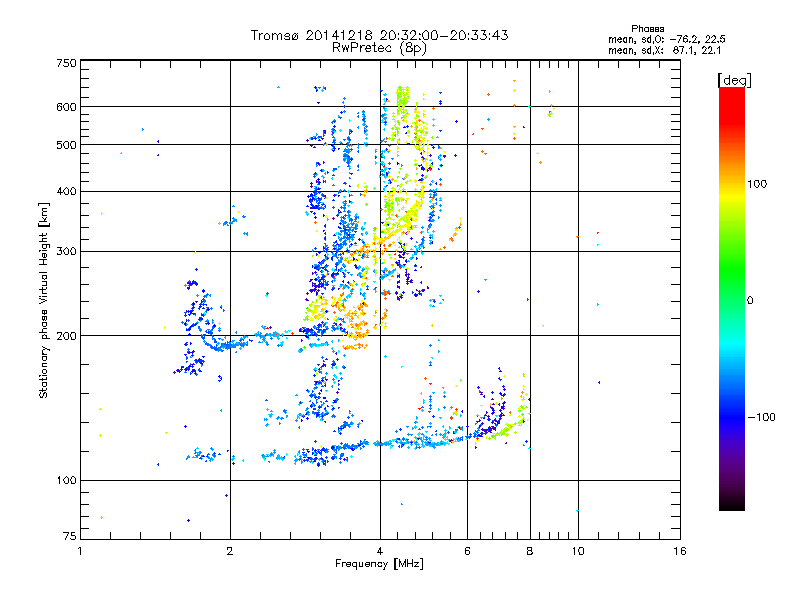Click the y-axis label '750'
This screenshot has height=600, width=800.
(67, 63)
